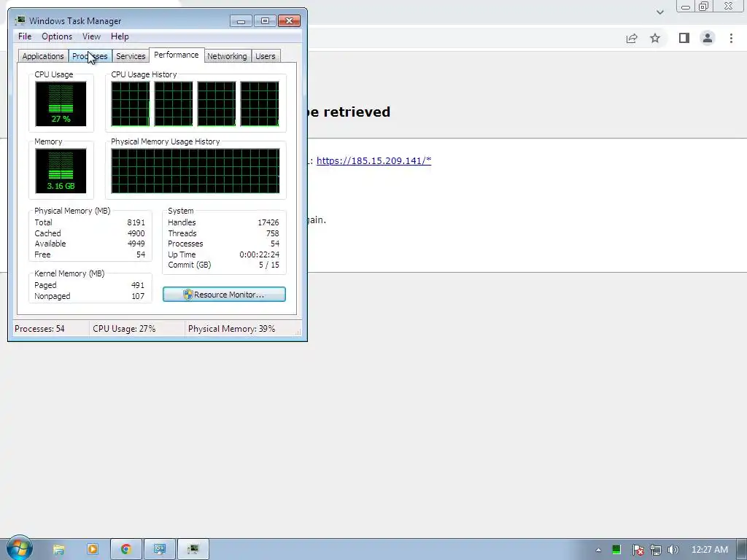Switch to the Users tab
747x560 pixels.
pos(266,56)
